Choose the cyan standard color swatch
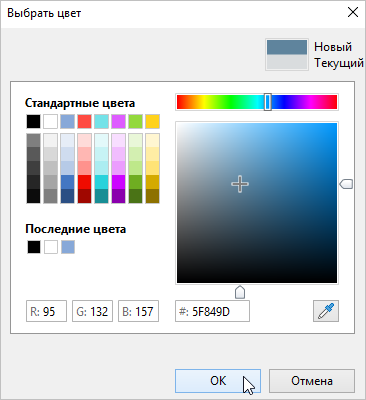The height and width of the screenshot is (400, 366). point(102,122)
